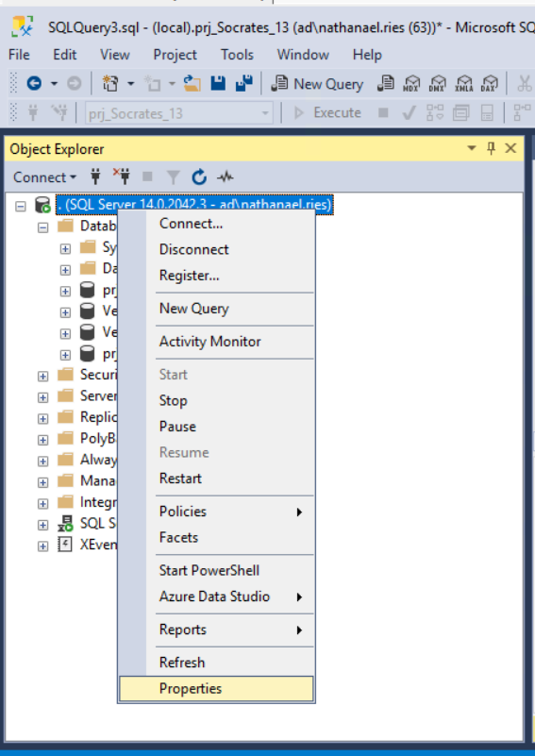535x756 pixels.
Task: Choose Start PowerShell from the context menu
Action: pos(216,571)
